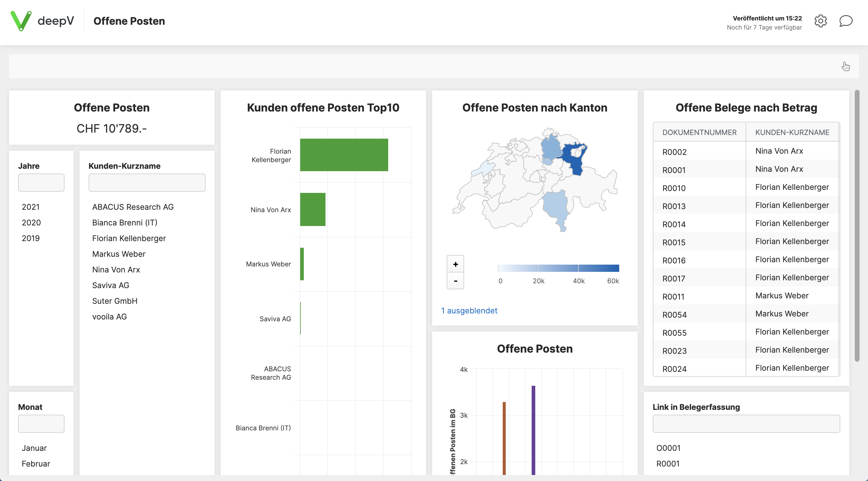Select Januar in the Monat list
Screen dimensions: 868x481
pyautogui.click(x=34, y=448)
